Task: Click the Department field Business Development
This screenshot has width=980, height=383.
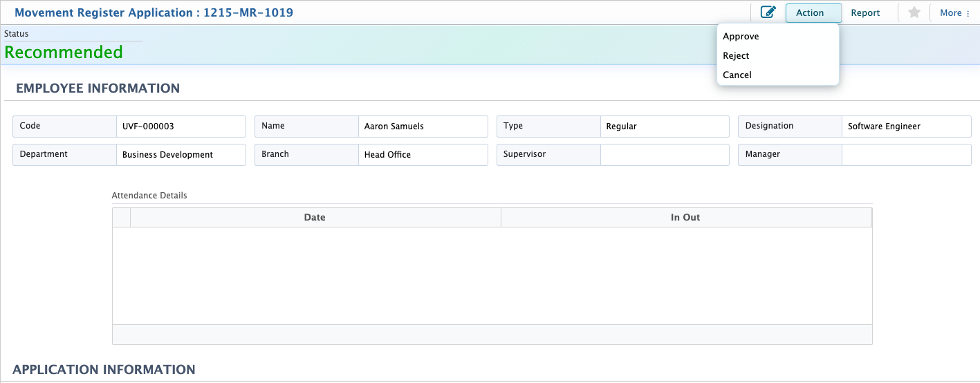Action: click(181, 155)
